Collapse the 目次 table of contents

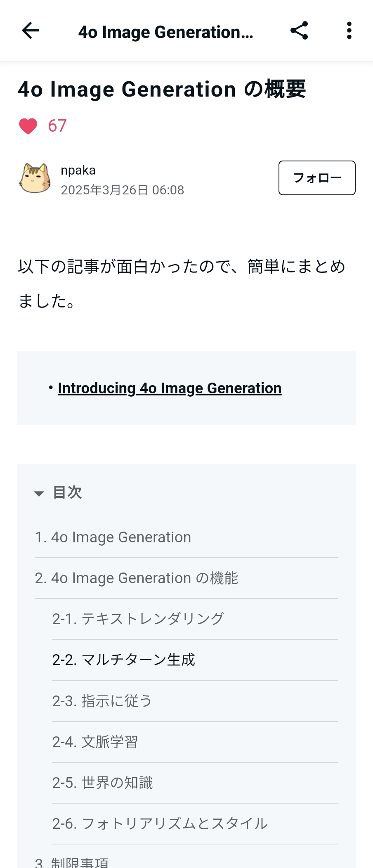(x=39, y=493)
